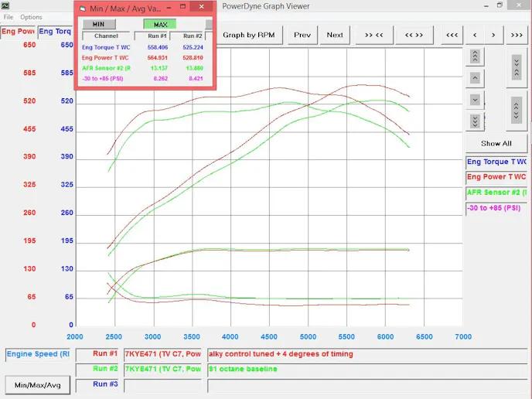Open the Eng Torq axis channel header
The height and width of the screenshot is (399, 532).
(x=56, y=32)
